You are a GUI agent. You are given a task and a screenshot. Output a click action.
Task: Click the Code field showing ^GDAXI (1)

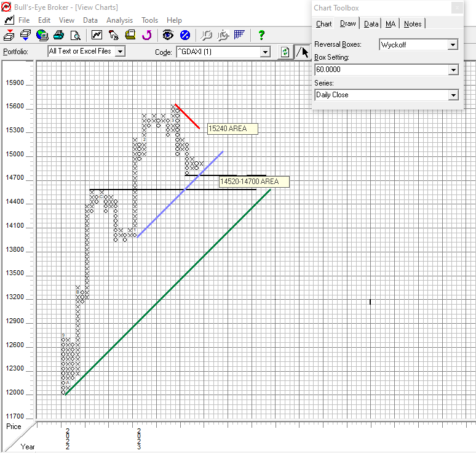click(223, 52)
